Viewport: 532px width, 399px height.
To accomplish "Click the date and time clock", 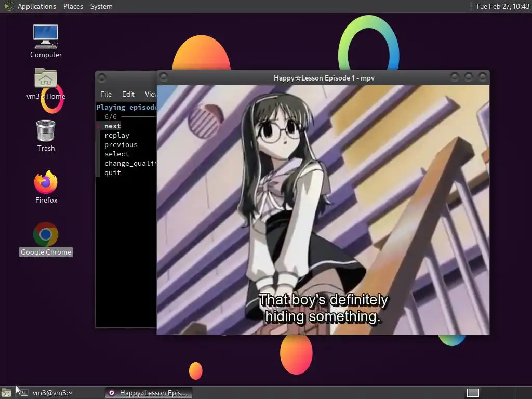I will [502, 6].
